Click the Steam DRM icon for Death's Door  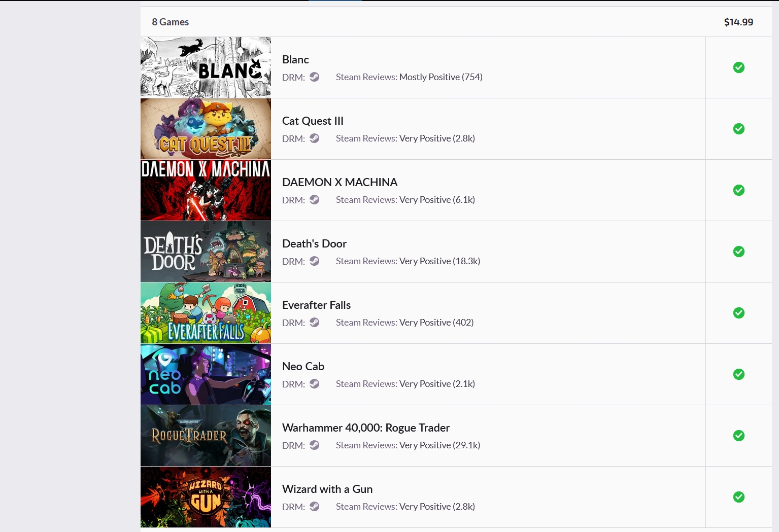315,261
